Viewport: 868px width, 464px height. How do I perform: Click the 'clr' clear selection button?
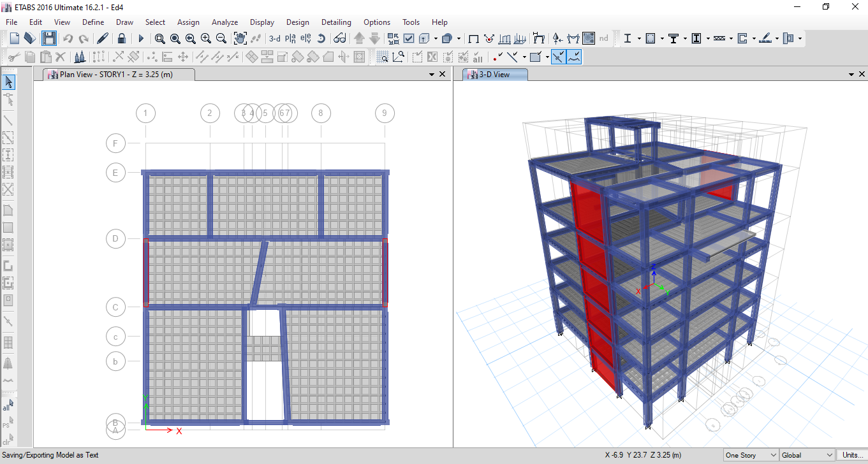8,440
